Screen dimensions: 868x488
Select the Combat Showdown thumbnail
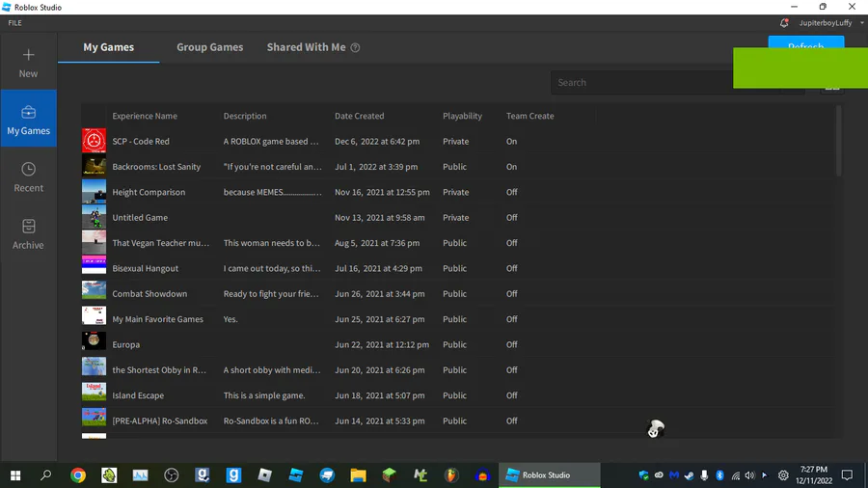94,290
